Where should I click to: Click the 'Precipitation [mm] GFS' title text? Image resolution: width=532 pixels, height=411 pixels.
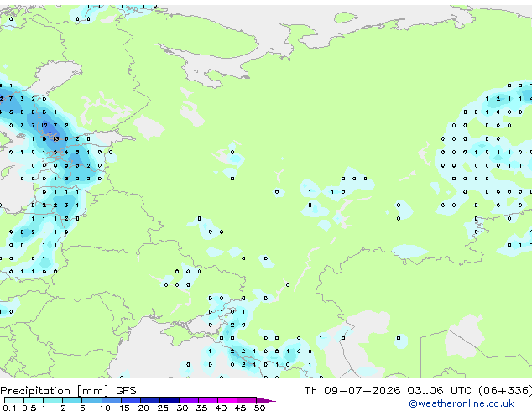click(x=68, y=391)
